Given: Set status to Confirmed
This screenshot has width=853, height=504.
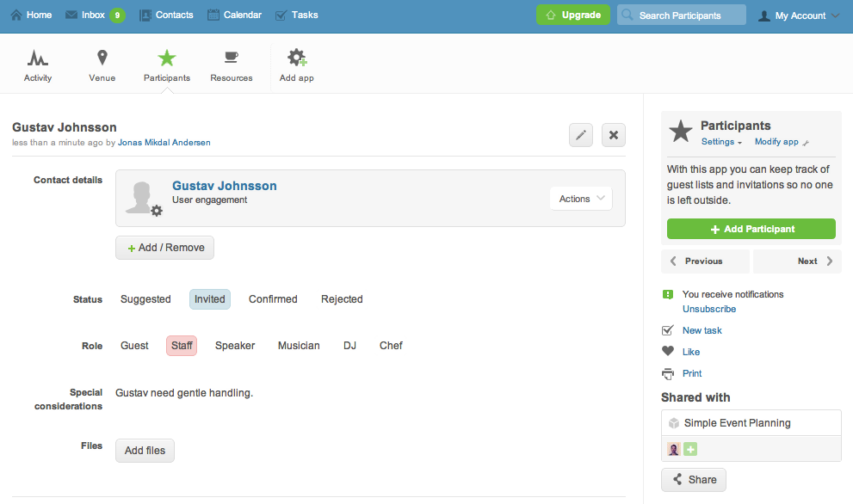Looking at the screenshot, I should [273, 299].
